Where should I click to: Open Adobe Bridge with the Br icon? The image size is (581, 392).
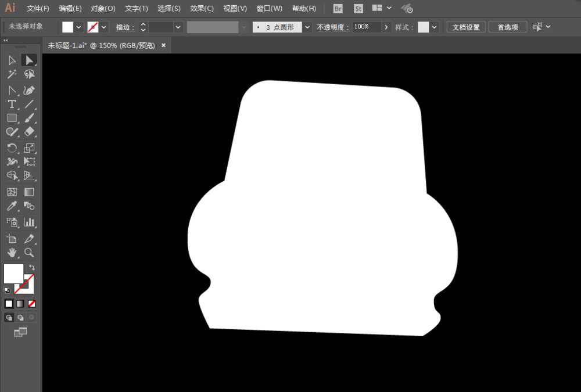(338, 9)
